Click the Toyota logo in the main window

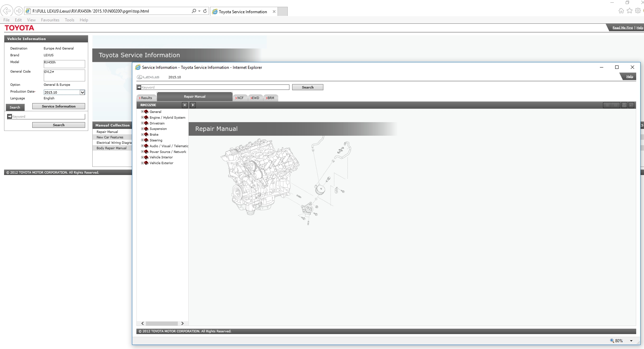(x=19, y=28)
